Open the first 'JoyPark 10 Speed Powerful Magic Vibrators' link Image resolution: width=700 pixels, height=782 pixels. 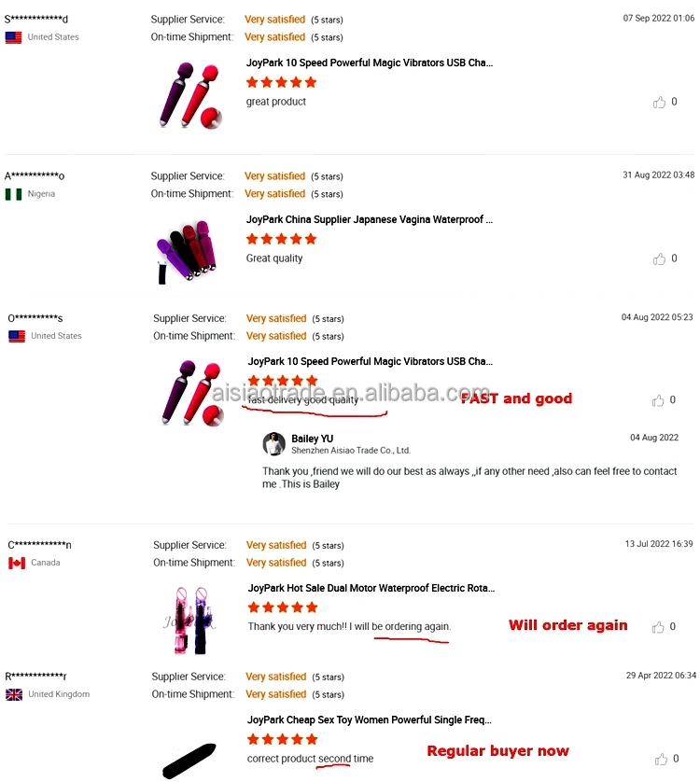point(370,63)
